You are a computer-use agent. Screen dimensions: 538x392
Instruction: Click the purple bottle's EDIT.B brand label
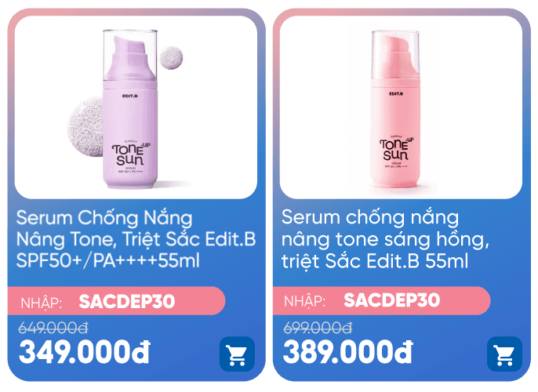(130, 96)
